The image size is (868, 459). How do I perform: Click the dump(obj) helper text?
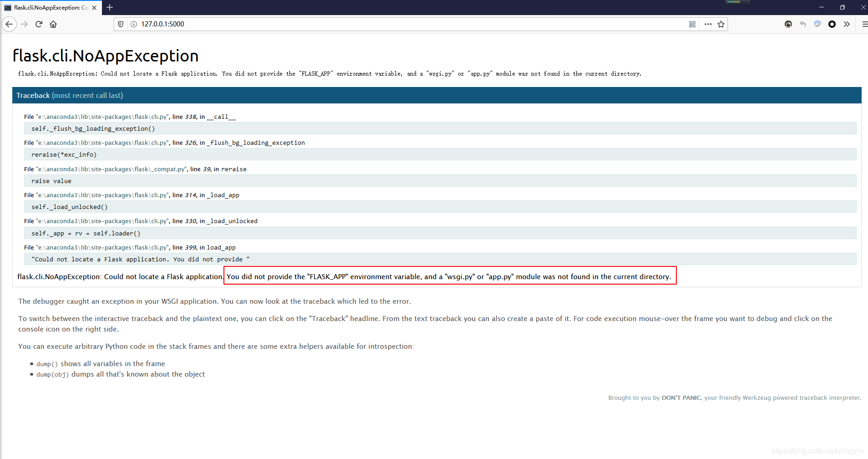[53, 374]
